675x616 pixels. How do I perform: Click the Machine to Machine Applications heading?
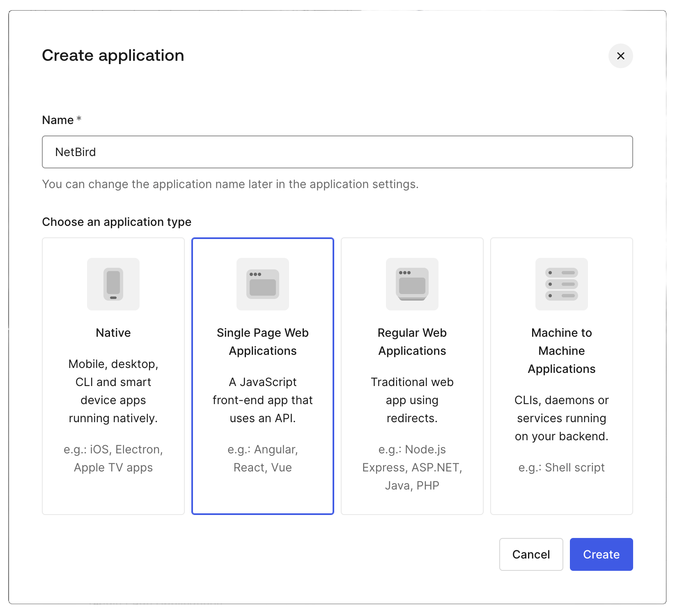click(x=561, y=350)
